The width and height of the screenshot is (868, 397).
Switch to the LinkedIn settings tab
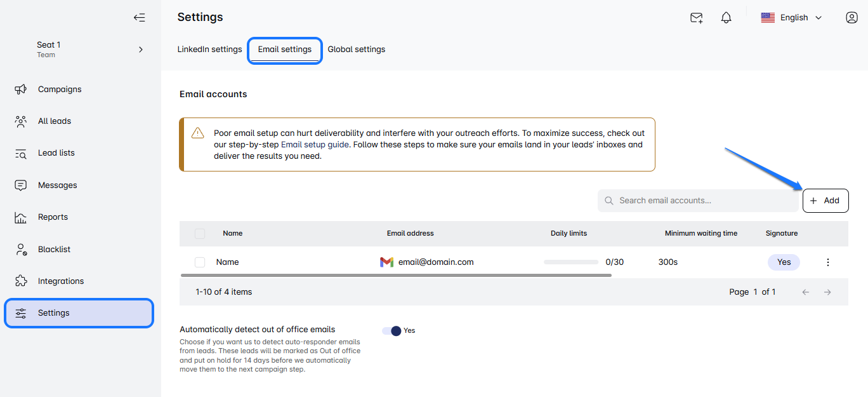(x=209, y=50)
